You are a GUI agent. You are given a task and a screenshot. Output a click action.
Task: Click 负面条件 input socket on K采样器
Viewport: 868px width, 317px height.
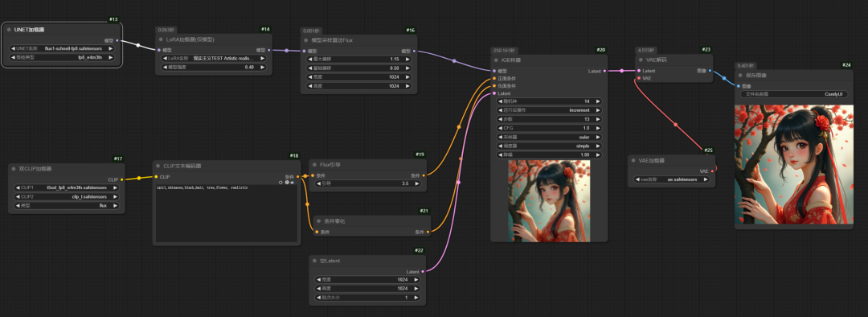[x=494, y=86]
